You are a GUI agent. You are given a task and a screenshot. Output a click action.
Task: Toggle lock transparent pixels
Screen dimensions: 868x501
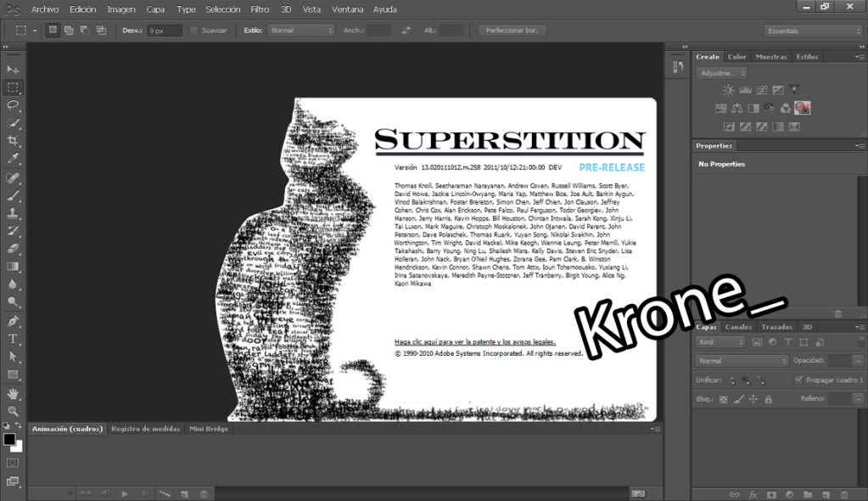(x=723, y=399)
